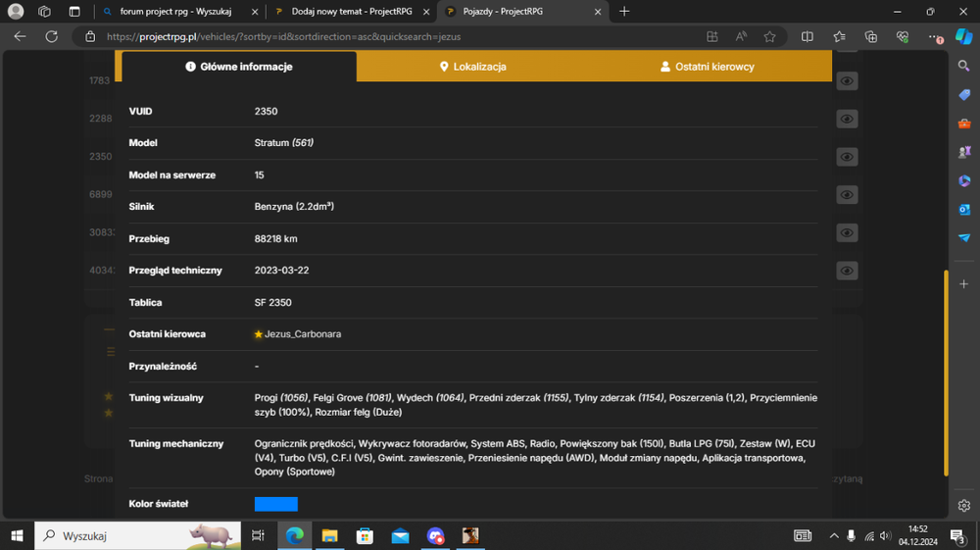Open browser essentials heart icon
The width and height of the screenshot is (980, 550).
(902, 37)
